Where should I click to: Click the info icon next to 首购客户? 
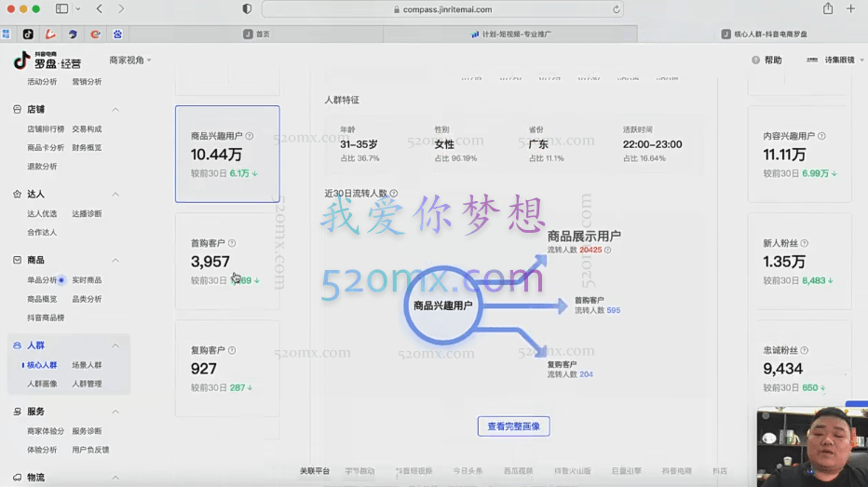click(x=232, y=243)
